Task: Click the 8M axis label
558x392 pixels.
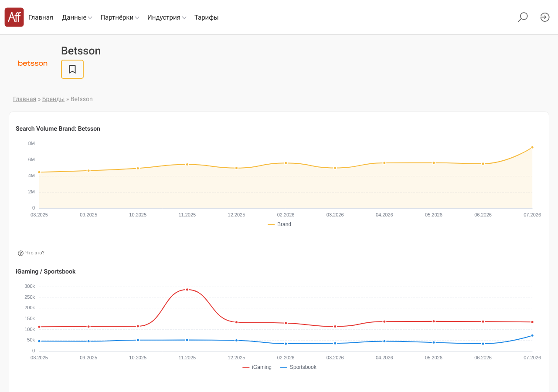Action: 31,143
